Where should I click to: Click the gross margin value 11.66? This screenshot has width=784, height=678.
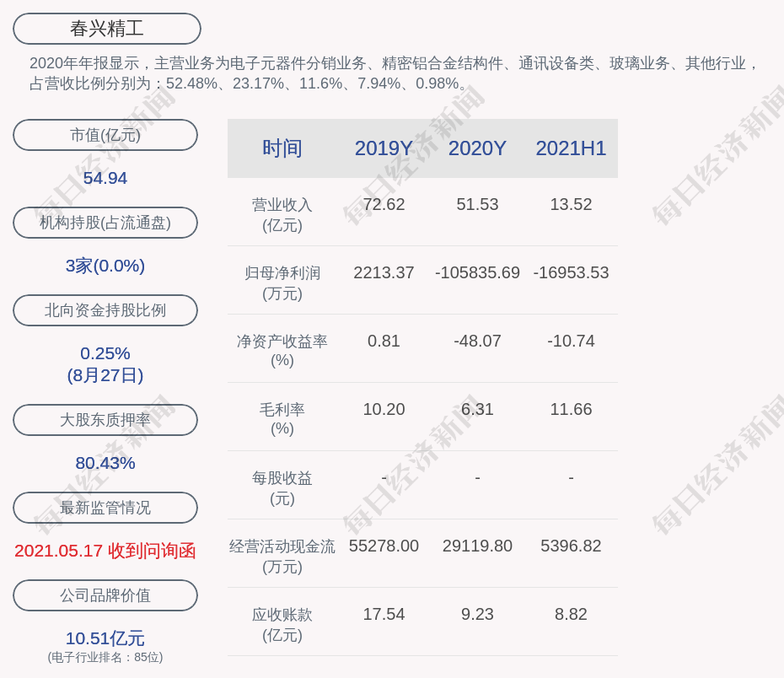pyautogui.click(x=571, y=410)
